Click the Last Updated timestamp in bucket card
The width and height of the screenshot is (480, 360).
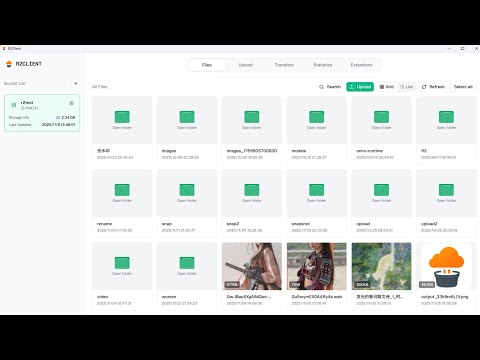[58, 125]
